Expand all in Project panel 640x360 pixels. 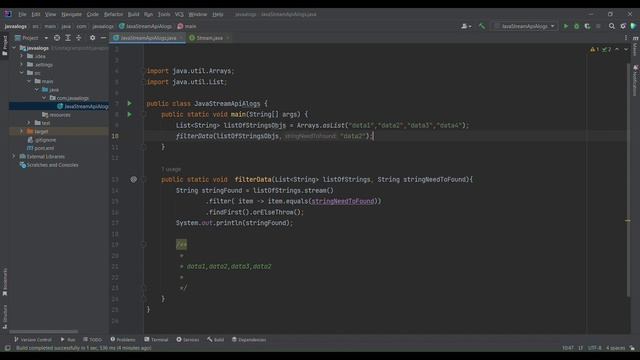point(68,38)
